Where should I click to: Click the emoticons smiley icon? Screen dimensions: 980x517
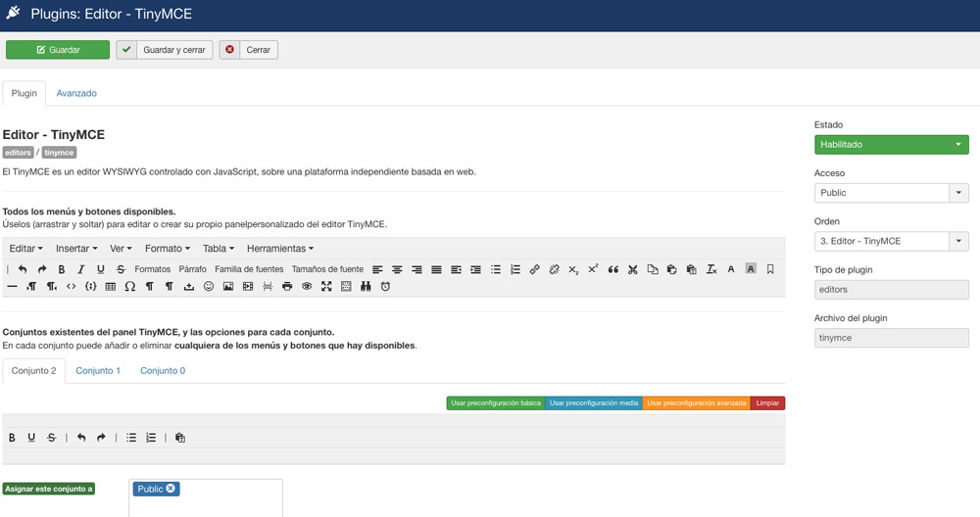click(209, 286)
